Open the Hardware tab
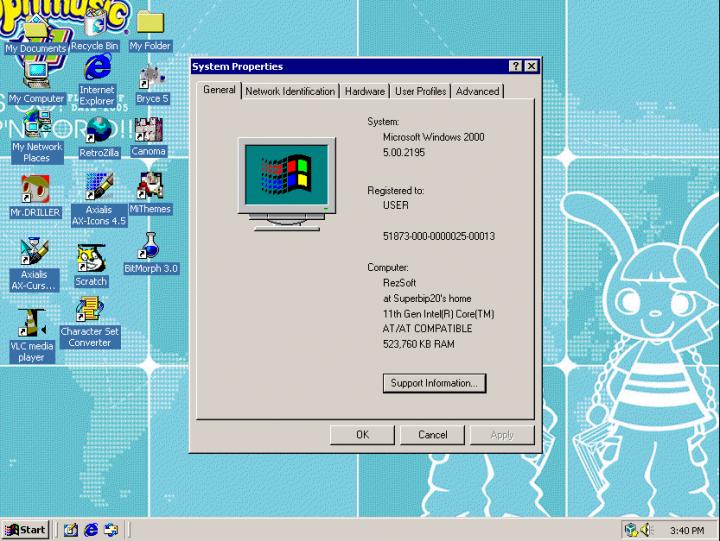720x541 pixels. [x=364, y=91]
